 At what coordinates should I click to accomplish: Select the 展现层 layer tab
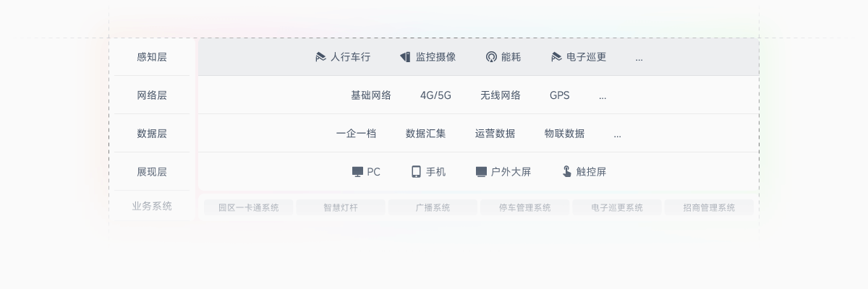(152, 172)
